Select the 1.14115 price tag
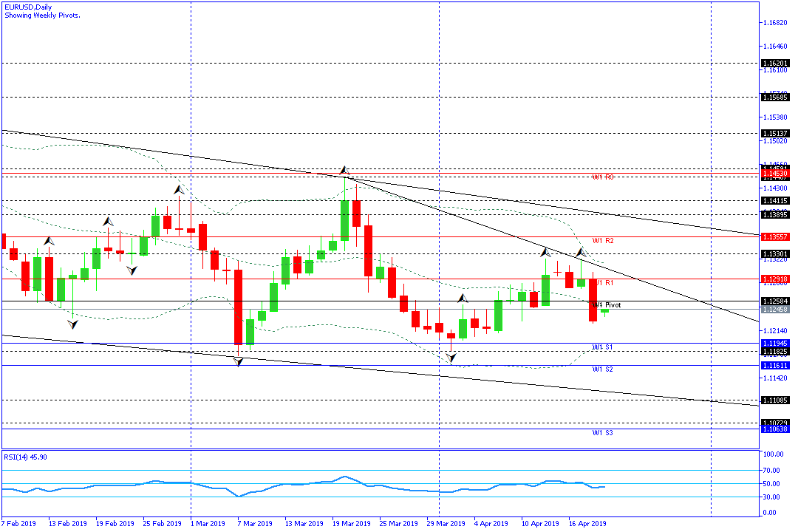The image size is (798, 532). point(775,201)
